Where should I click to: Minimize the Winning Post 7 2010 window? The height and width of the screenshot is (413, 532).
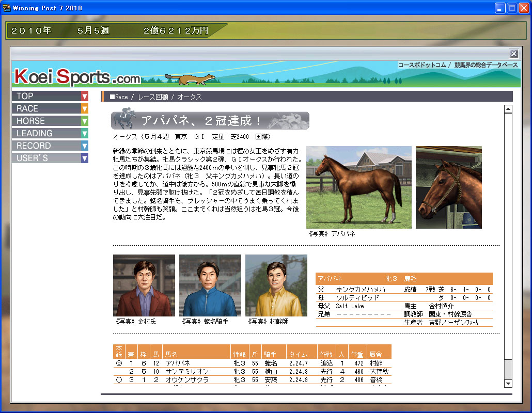pyautogui.click(x=499, y=8)
